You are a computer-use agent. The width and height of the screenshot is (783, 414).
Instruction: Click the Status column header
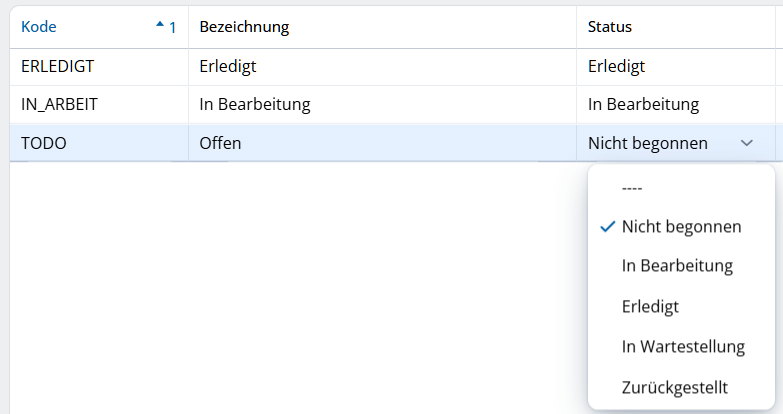pyautogui.click(x=609, y=27)
